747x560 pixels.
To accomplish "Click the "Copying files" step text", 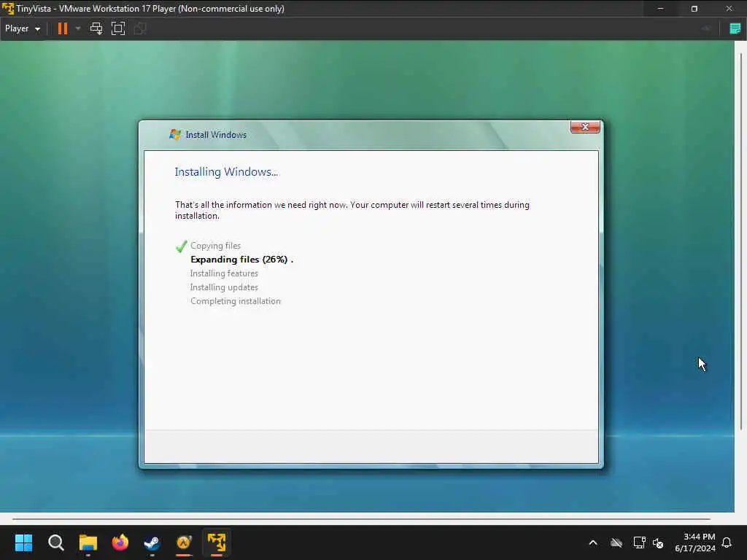I will pyautogui.click(x=215, y=246).
